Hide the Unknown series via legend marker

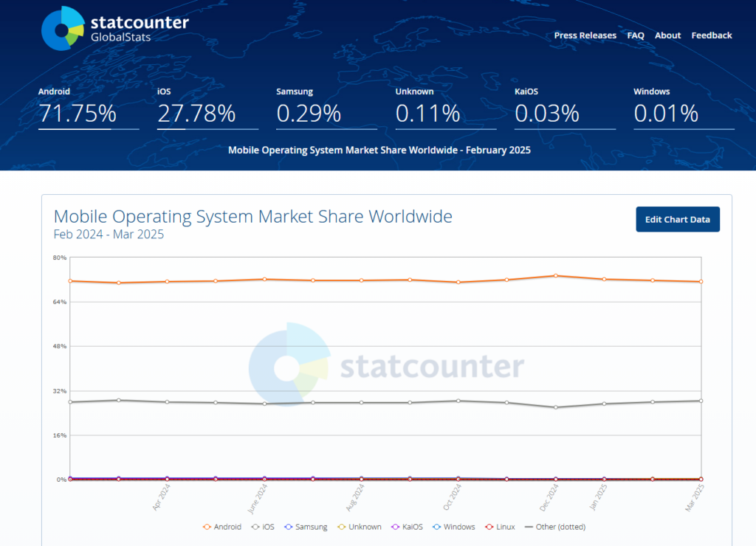coord(342,527)
